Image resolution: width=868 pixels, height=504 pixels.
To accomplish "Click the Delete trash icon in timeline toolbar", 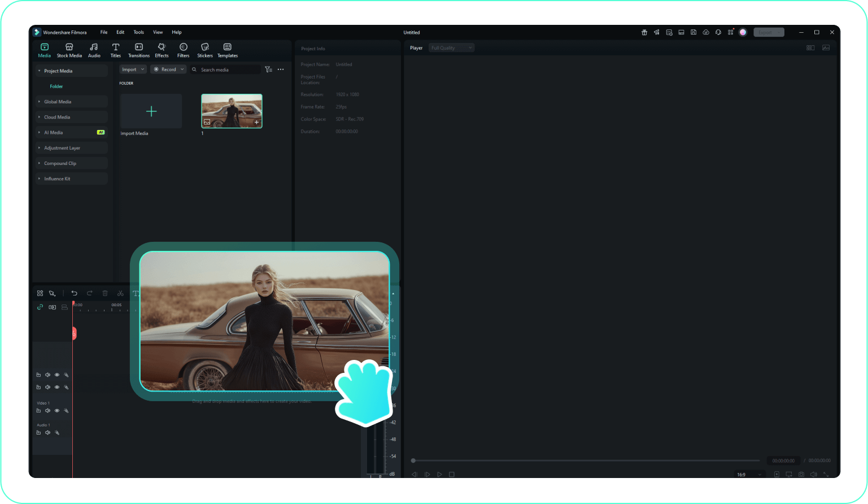I will [105, 293].
